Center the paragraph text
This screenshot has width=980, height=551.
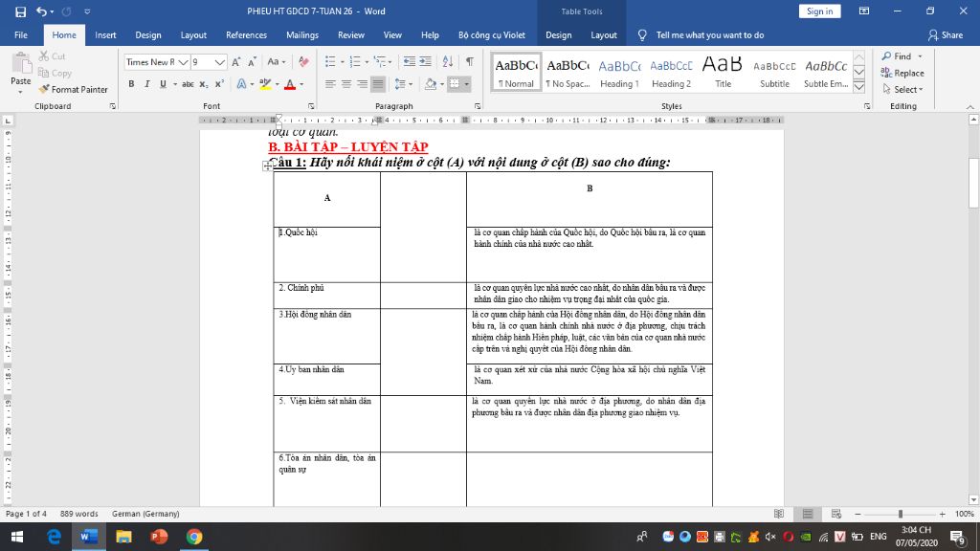346,84
